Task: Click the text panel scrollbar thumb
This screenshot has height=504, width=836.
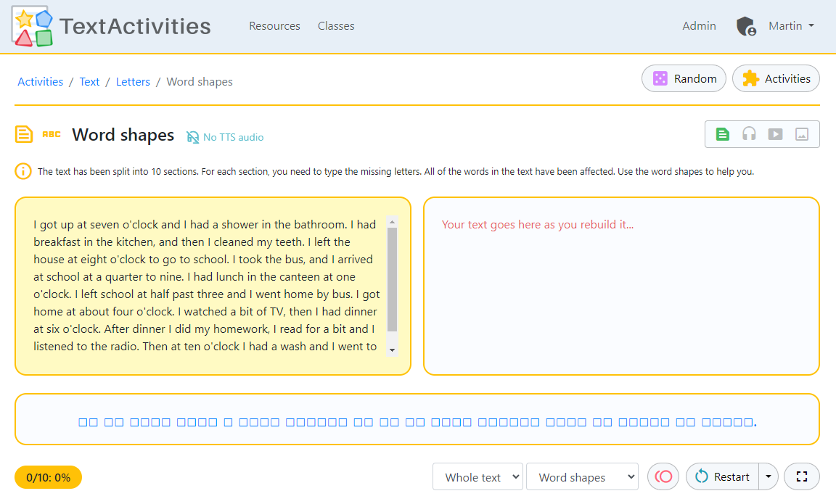Action: (393, 280)
